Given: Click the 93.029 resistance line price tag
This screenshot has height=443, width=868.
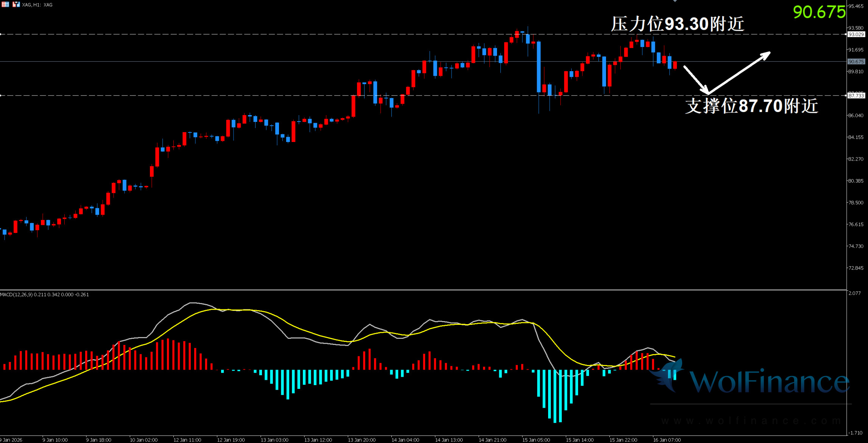Looking at the screenshot, I should click(856, 34).
